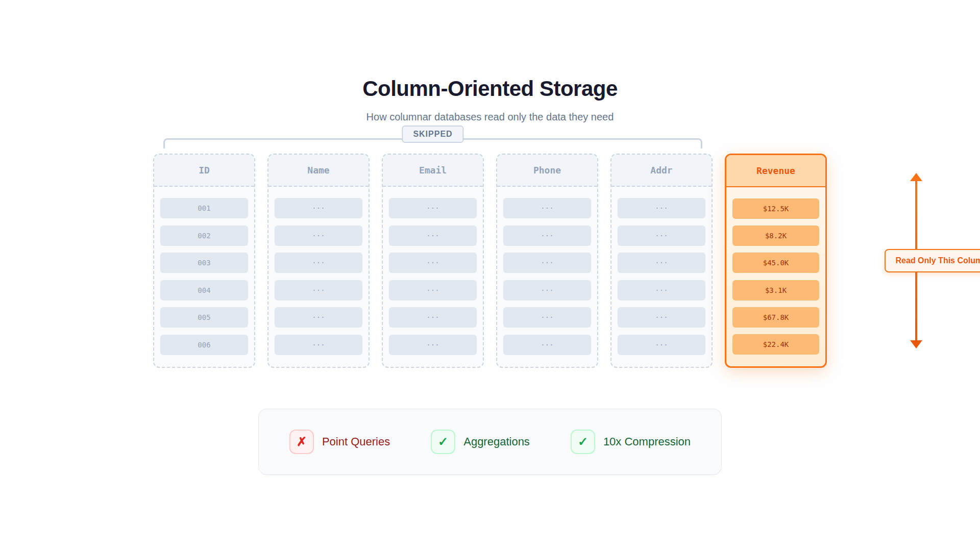The height and width of the screenshot is (551, 980).
Task: Click the Point Queries text label
Action: click(356, 442)
